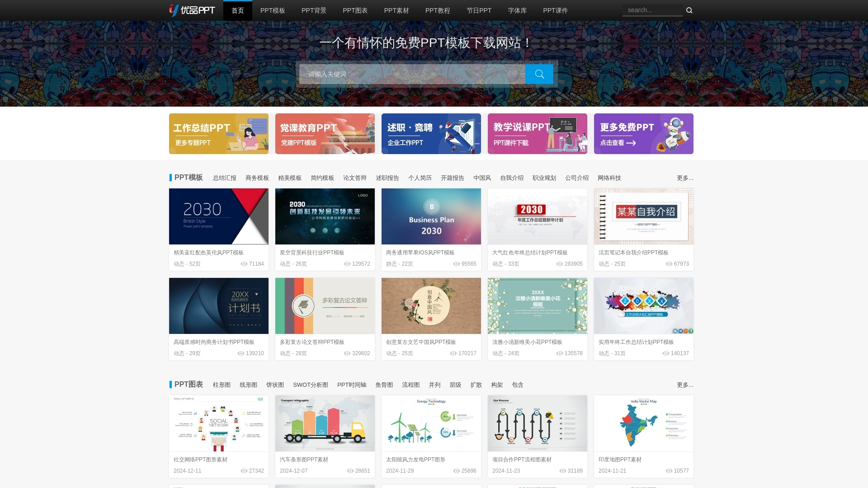Select the 中国风 category link
The height and width of the screenshot is (488, 868).
click(482, 178)
